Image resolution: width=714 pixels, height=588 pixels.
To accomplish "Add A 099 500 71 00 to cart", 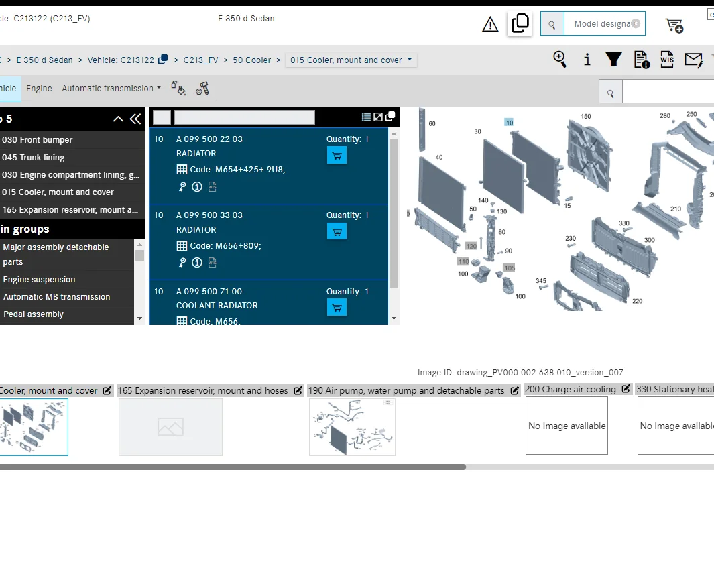I will (337, 308).
